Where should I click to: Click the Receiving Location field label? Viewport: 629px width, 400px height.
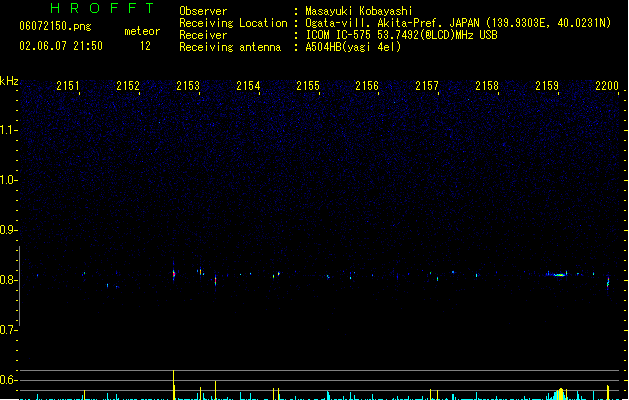(x=233, y=23)
